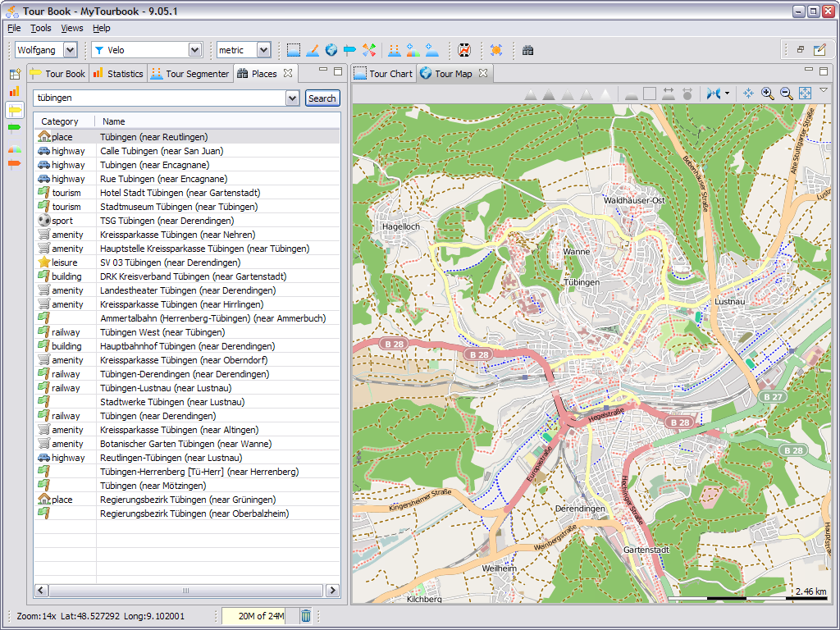Image resolution: width=840 pixels, height=630 pixels.
Task: Click the notepad with pencil perspective icon
Action: coord(819,50)
